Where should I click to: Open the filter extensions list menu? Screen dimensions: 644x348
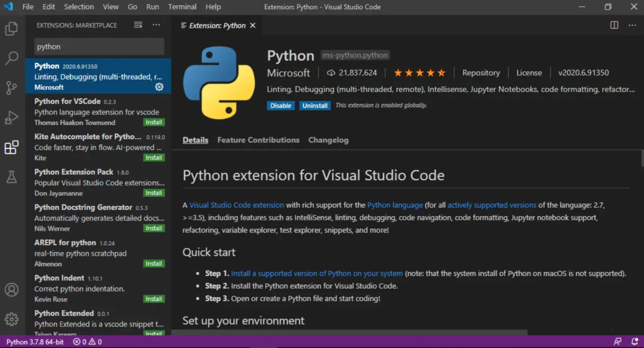coord(138,25)
